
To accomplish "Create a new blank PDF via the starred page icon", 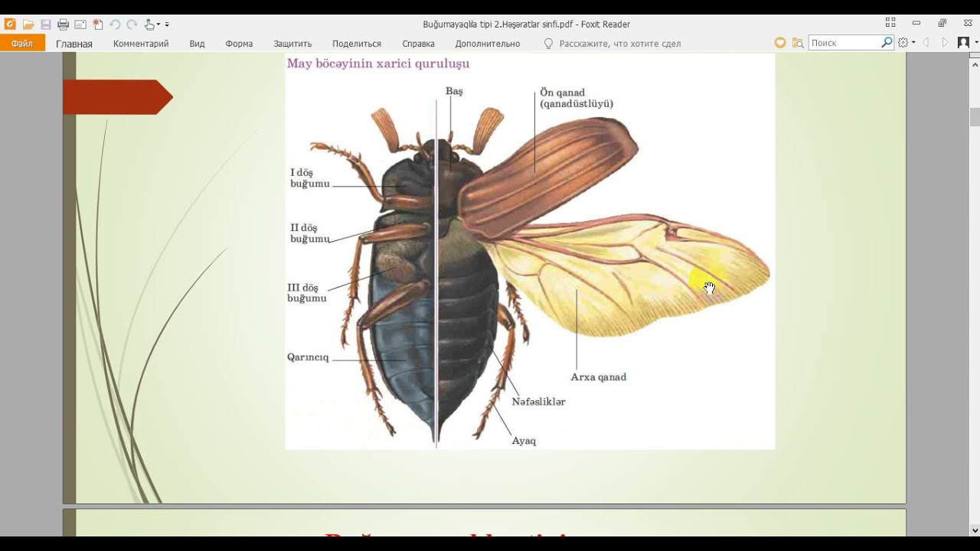I will pos(98,24).
